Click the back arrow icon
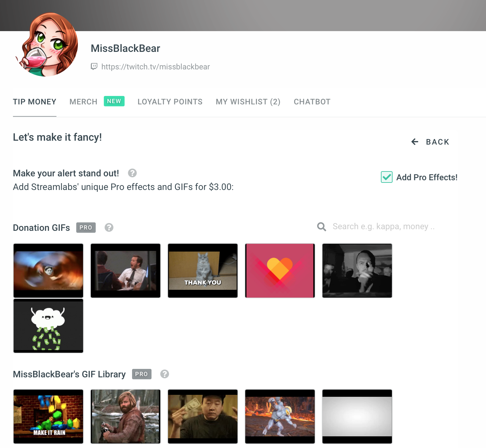486x448 pixels. pos(415,142)
